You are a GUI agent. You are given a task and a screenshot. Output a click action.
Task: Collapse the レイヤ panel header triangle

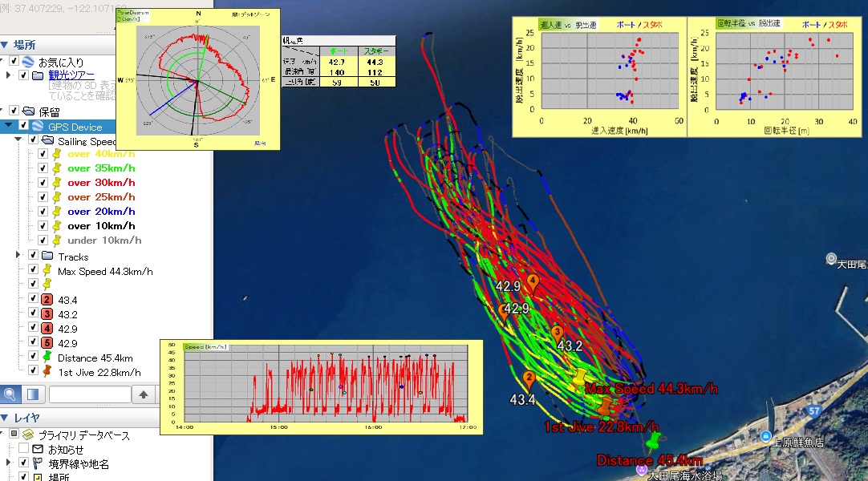(x=5, y=418)
